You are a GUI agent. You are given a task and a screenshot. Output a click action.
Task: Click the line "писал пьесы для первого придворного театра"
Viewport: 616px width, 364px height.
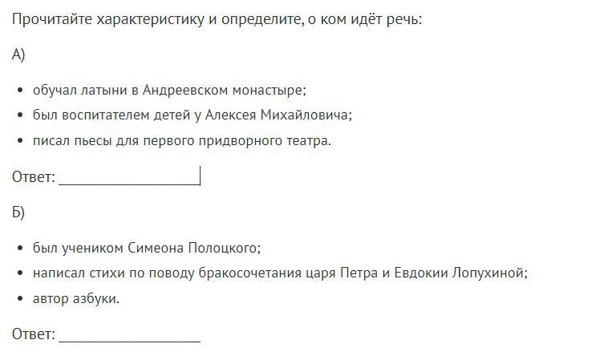182,140
